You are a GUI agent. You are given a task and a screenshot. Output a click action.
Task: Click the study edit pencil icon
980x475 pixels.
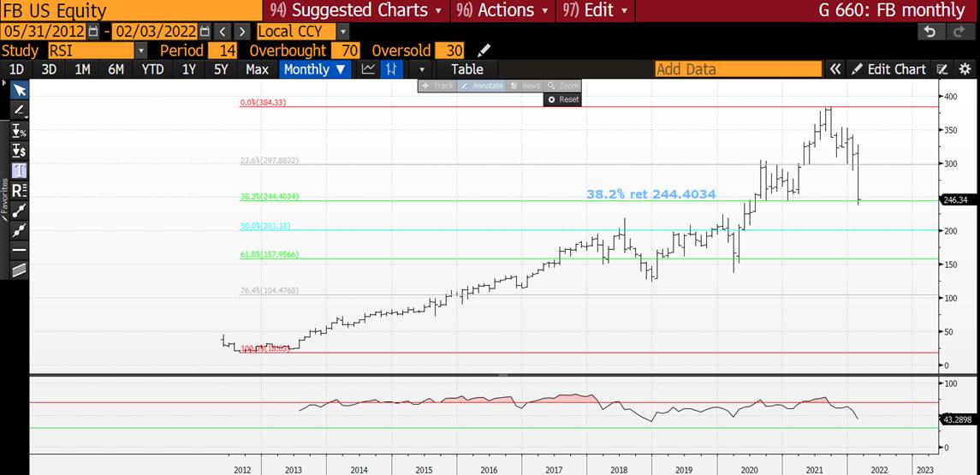click(x=484, y=50)
